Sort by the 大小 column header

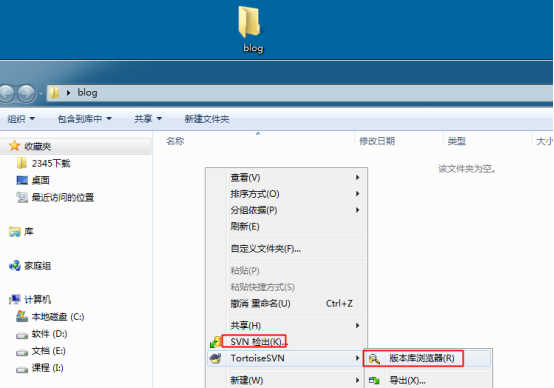(x=544, y=141)
